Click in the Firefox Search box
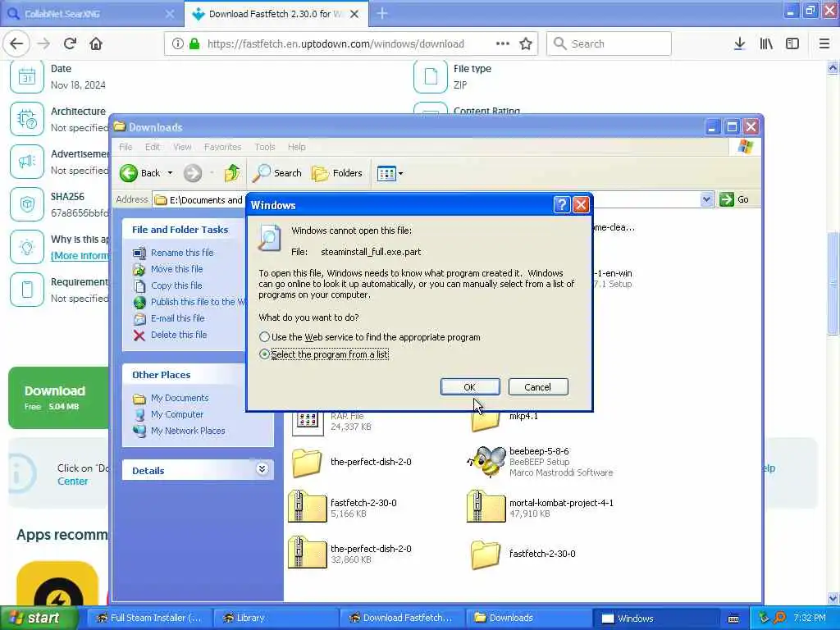 [609, 43]
